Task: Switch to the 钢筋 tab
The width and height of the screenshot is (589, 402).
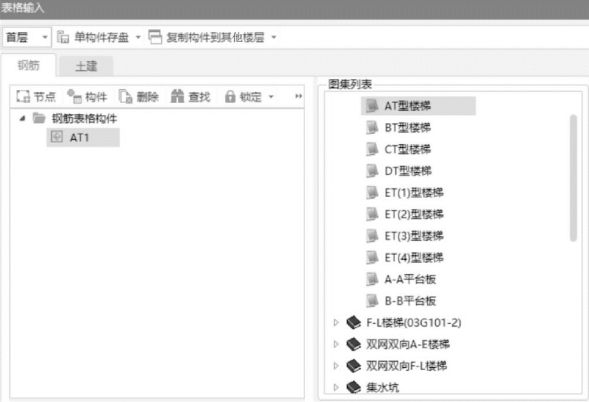Action: (29, 65)
